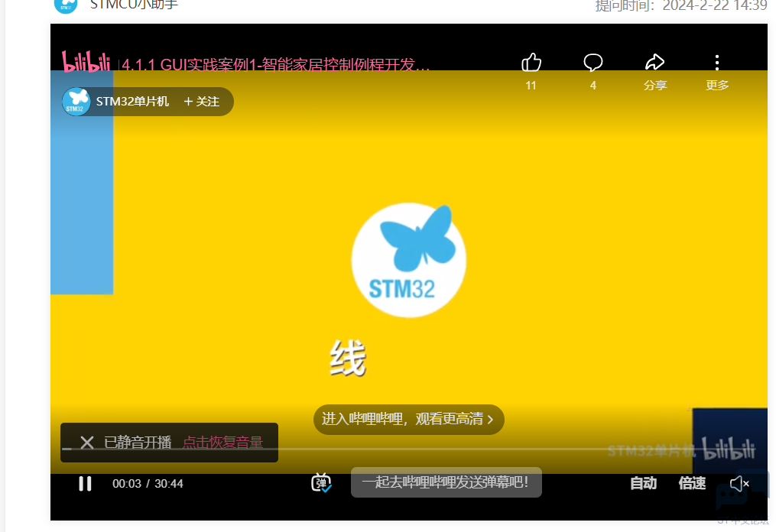Click the 一起去哔哩哔哩发送弹幕吧 input box

(x=446, y=482)
